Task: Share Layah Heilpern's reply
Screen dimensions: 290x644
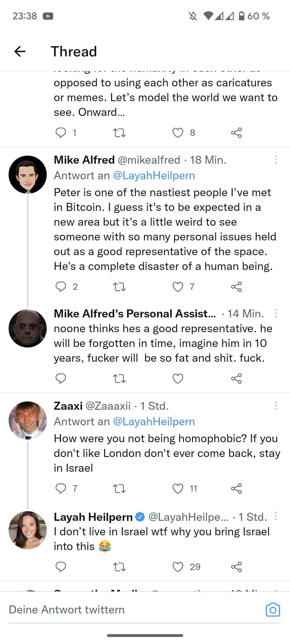Action: coord(236,567)
